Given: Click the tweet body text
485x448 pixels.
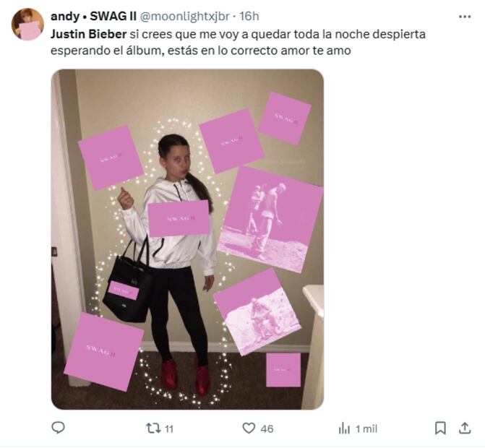Looking at the screenshot, I should [x=239, y=43].
